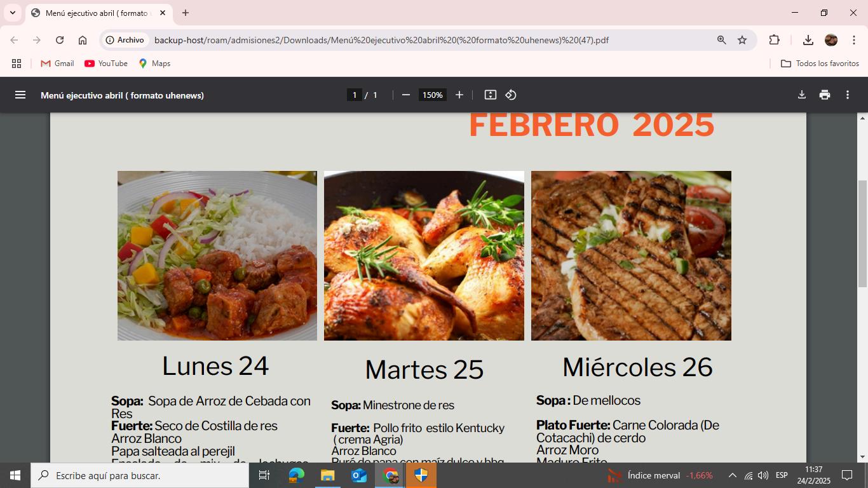
Task: Open the shield app on the taskbar
Action: [421, 475]
